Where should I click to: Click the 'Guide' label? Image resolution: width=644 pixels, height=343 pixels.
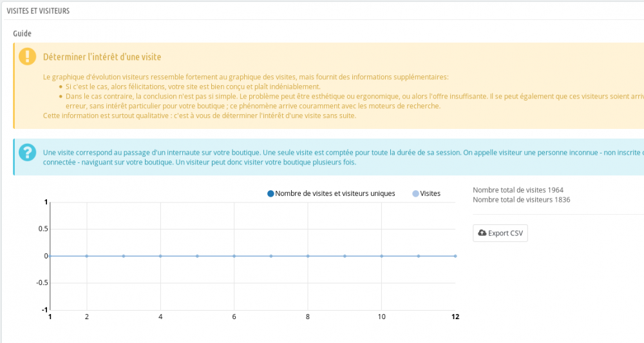pyautogui.click(x=22, y=34)
